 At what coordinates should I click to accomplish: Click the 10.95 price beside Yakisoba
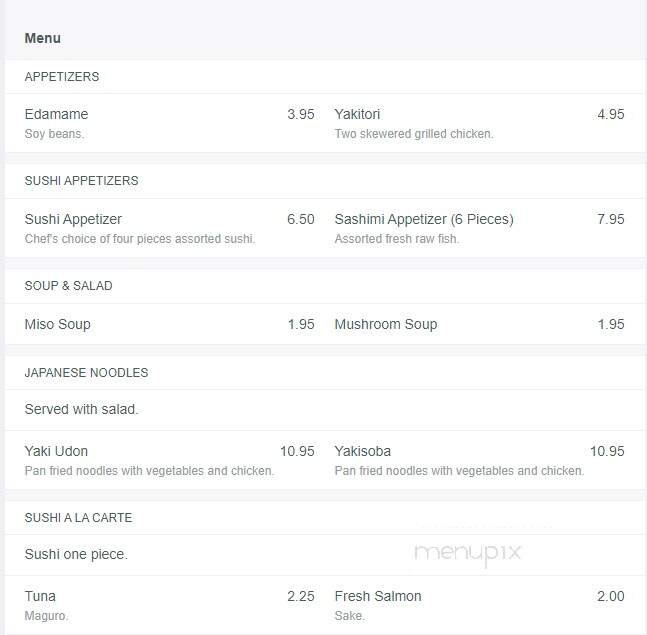coord(607,451)
